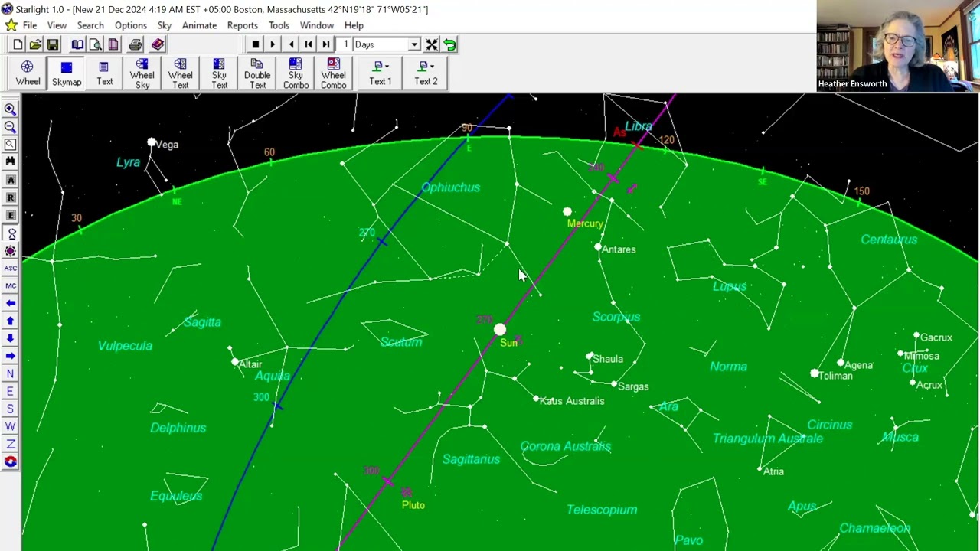Step forward one time interval
The width and height of the screenshot is (980, 551).
326,44
